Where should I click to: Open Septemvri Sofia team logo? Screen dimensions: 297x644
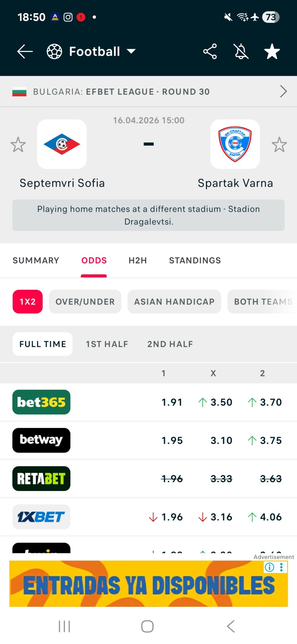click(x=62, y=144)
